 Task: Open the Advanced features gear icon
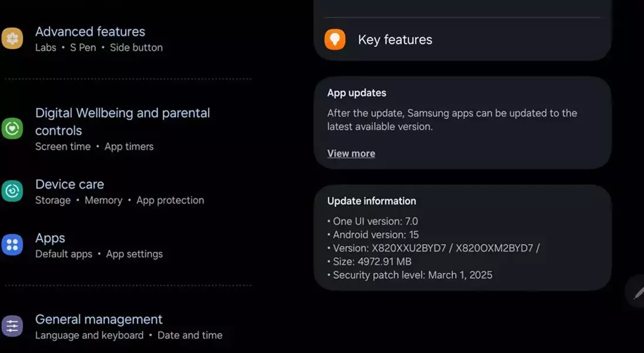pos(12,39)
